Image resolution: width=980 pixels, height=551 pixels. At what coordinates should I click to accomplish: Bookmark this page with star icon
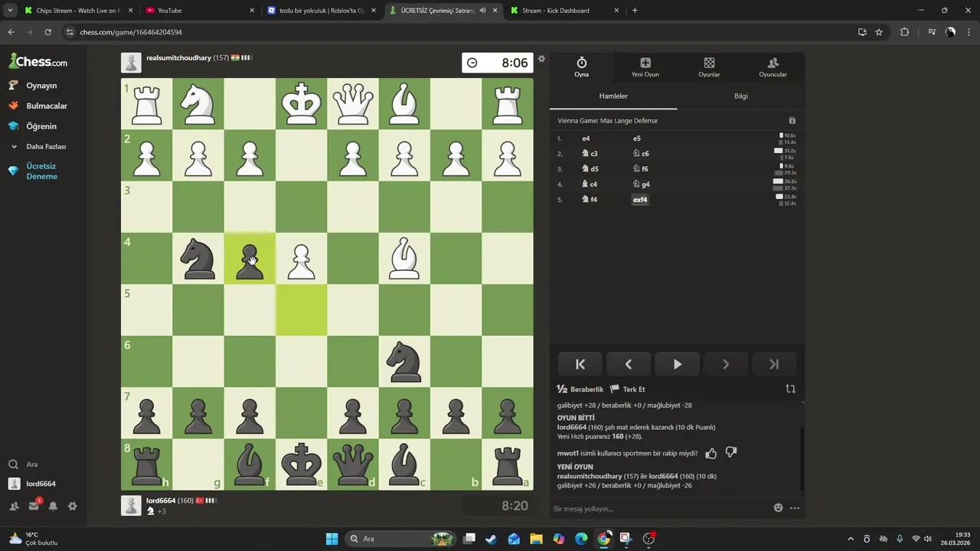[879, 32]
